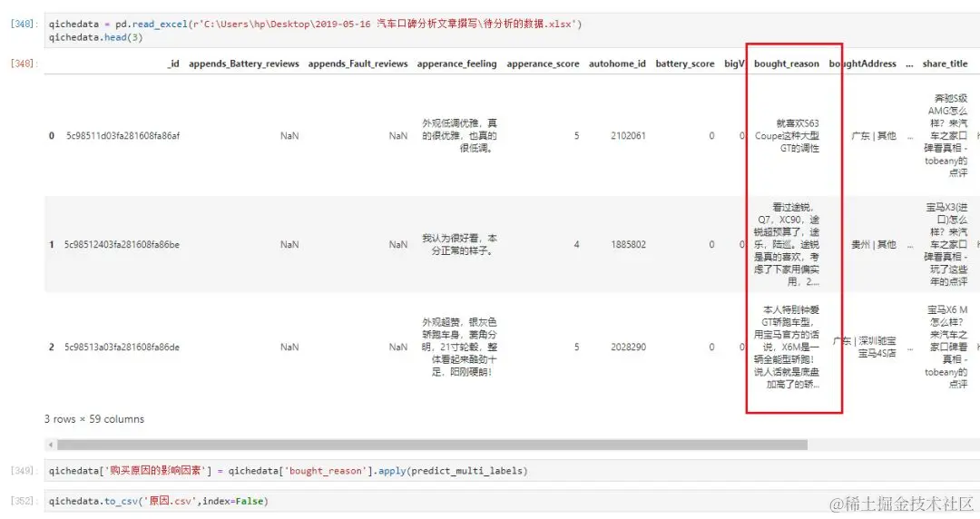Click id cell 5c98513a03fa281608fa86de
The height and width of the screenshot is (519, 980).
pyautogui.click(x=122, y=347)
